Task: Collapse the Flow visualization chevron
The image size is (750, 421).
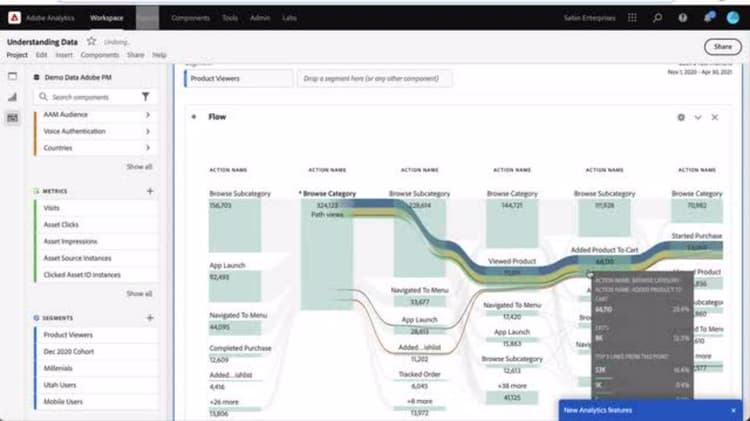Action: (698, 117)
